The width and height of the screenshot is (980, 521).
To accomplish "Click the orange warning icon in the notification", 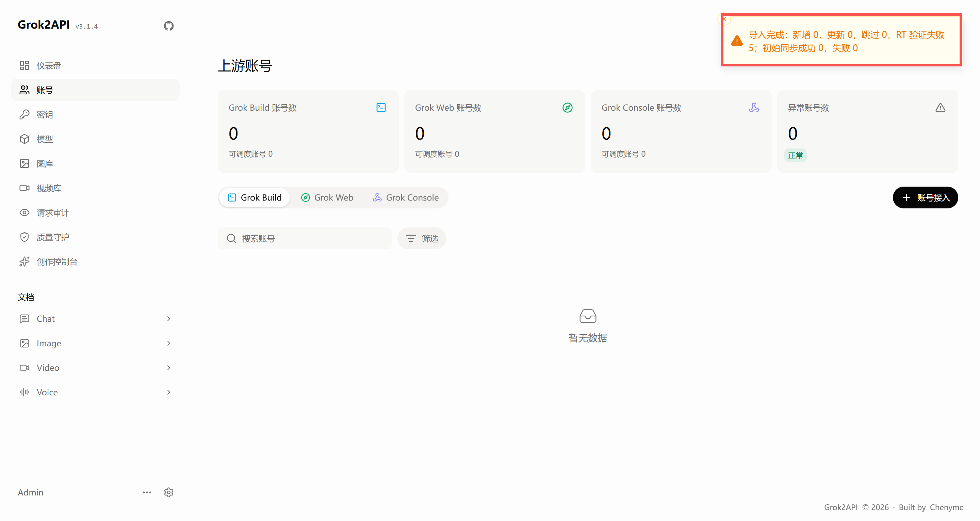I will [x=737, y=41].
